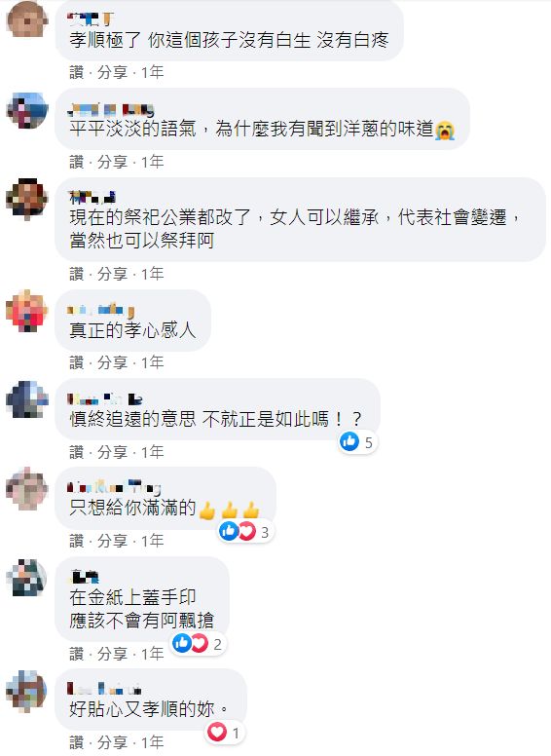Screen dimensions: 551x756
Task: Share the 孝順極了 comment
Action: 112,72
